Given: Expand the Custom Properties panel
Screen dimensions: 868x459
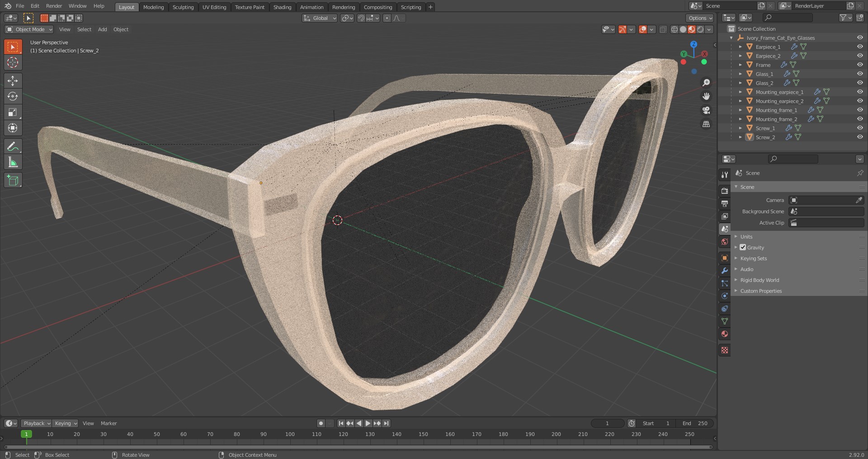Looking at the screenshot, I should tap(761, 291).
